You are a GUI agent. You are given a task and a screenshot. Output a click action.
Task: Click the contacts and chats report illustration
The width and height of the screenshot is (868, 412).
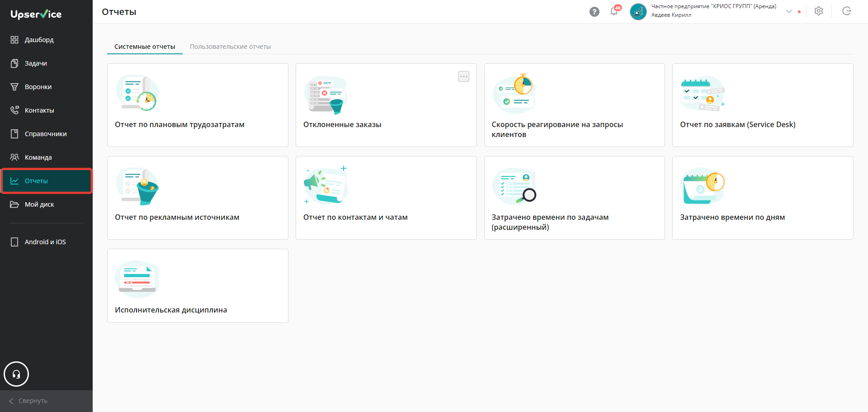pyautogui.click(x=326, y=185)
